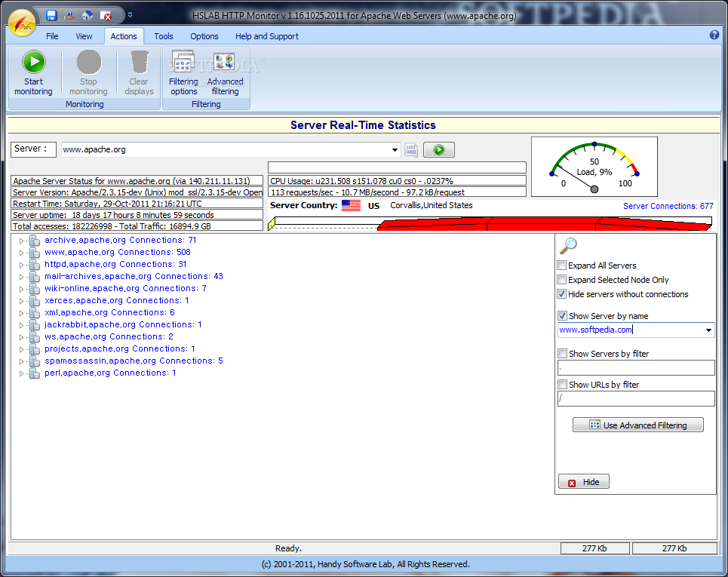Enable Show Servers by filter
Screen dimensions: 728x577
pyautogui.click(x=562, y=354)
